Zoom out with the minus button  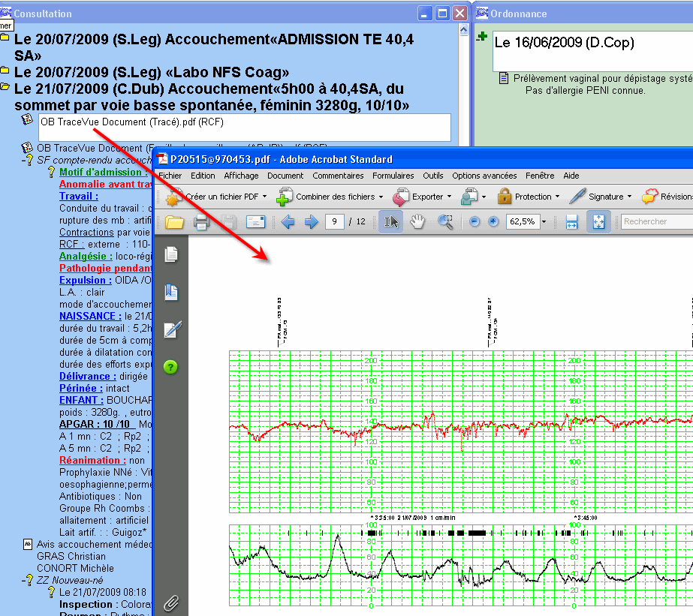pos(475,221)
